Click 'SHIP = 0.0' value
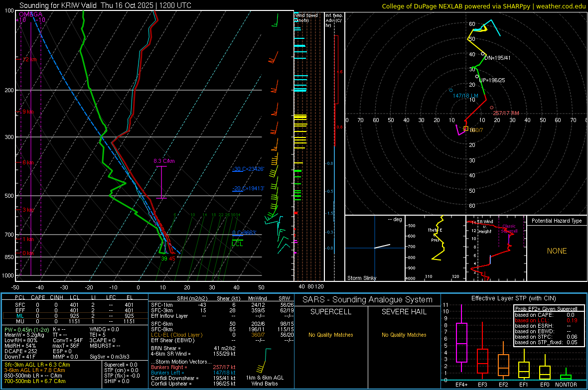Screen dimensions: 588x390 (117, 381)
